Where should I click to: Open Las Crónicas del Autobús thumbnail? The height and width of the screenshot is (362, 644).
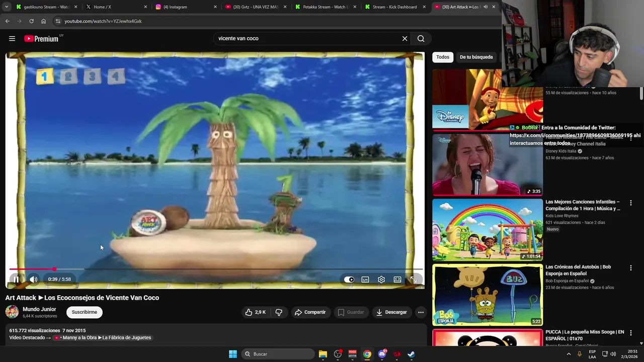coord(488,295)
